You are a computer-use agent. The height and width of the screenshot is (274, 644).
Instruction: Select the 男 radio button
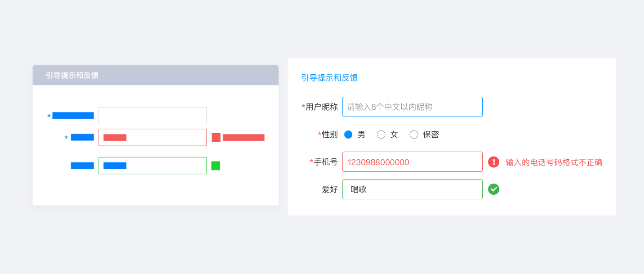pos(348,135)
